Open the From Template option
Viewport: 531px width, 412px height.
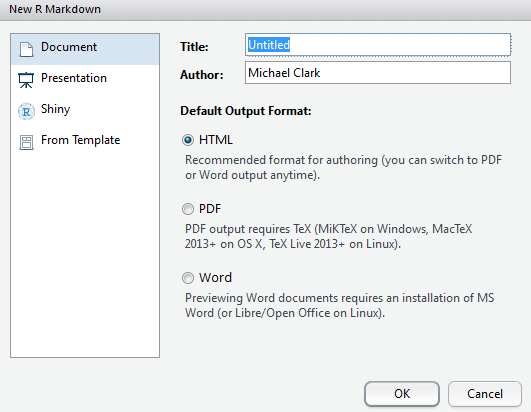tap(85, 142)
